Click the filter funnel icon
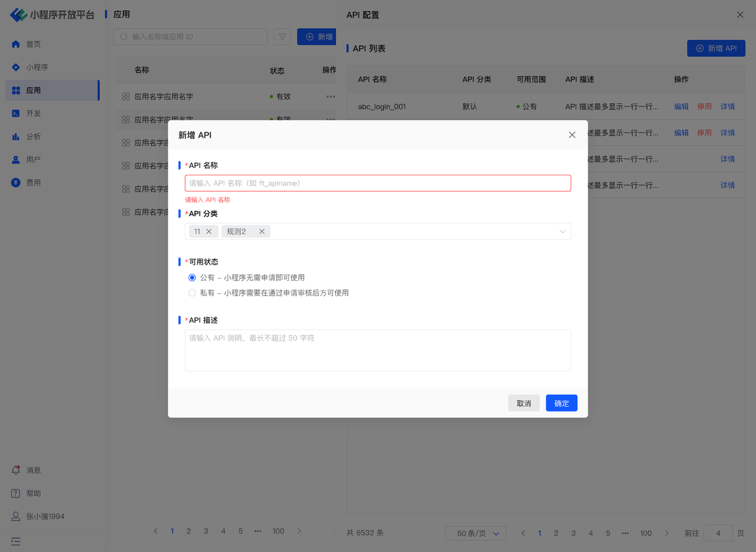This screenshot has height=552, width=756. [282, 37]
